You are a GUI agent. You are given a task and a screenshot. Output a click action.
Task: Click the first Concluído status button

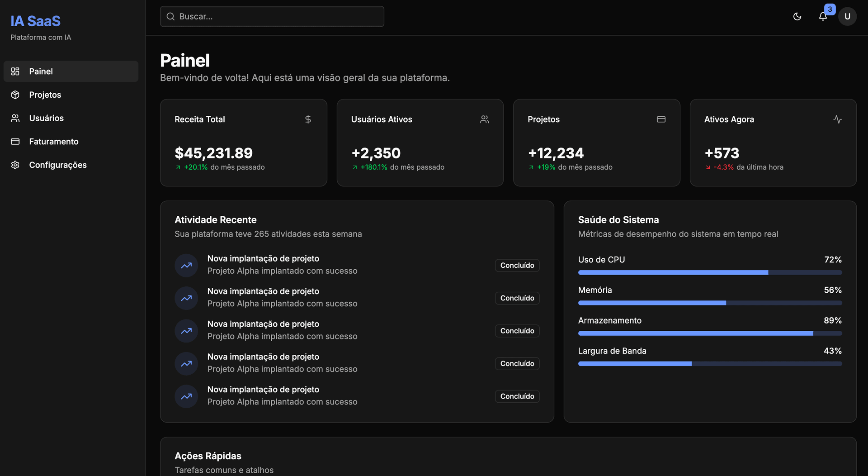coord(517,265)
